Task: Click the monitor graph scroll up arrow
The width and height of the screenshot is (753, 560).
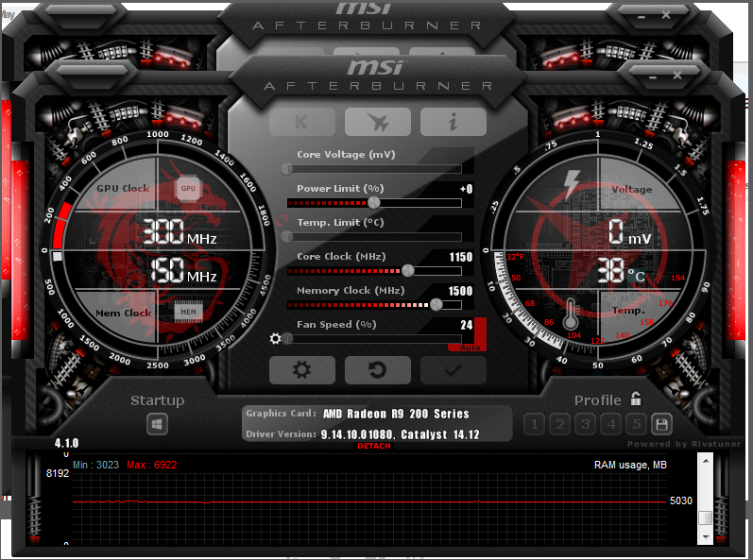Action: click(x=706, y=461)
